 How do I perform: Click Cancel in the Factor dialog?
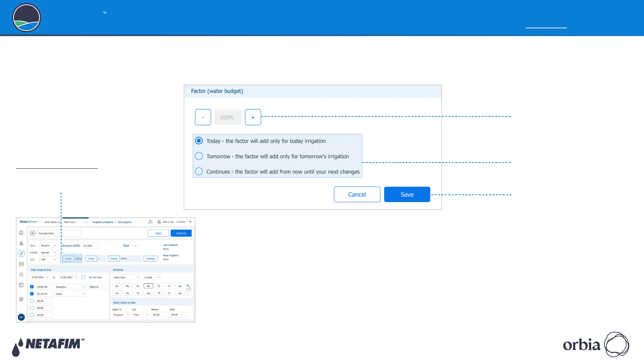pyautogui.click(x=357, y=194)
